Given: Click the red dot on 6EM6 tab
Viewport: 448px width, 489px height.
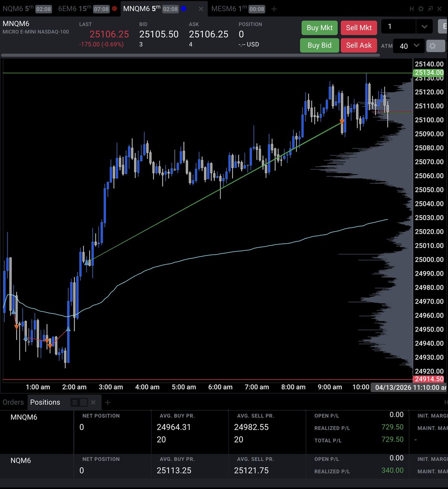Looking at the screenshot, I should [x=114, y=9].
